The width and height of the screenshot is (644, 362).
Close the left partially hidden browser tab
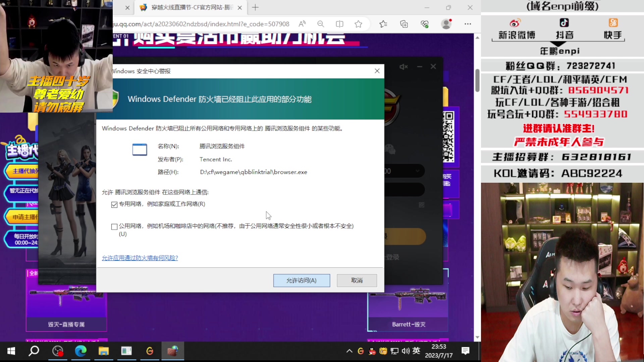127,7
